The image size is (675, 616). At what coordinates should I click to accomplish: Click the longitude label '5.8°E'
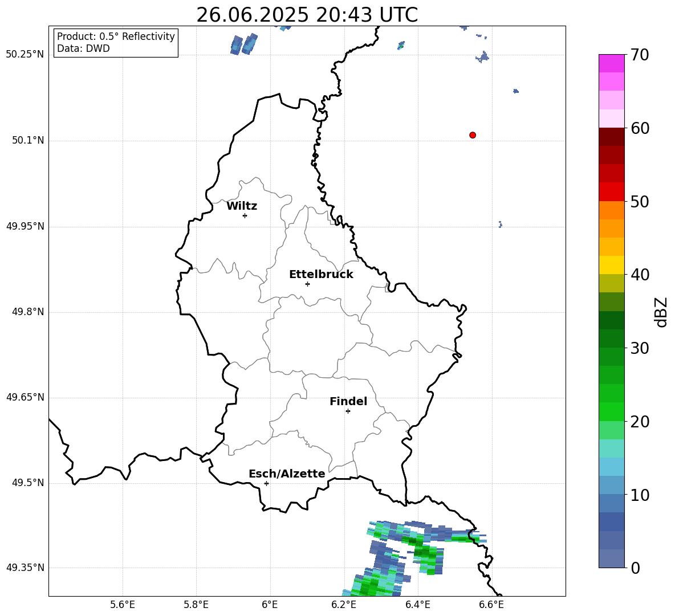196,605
